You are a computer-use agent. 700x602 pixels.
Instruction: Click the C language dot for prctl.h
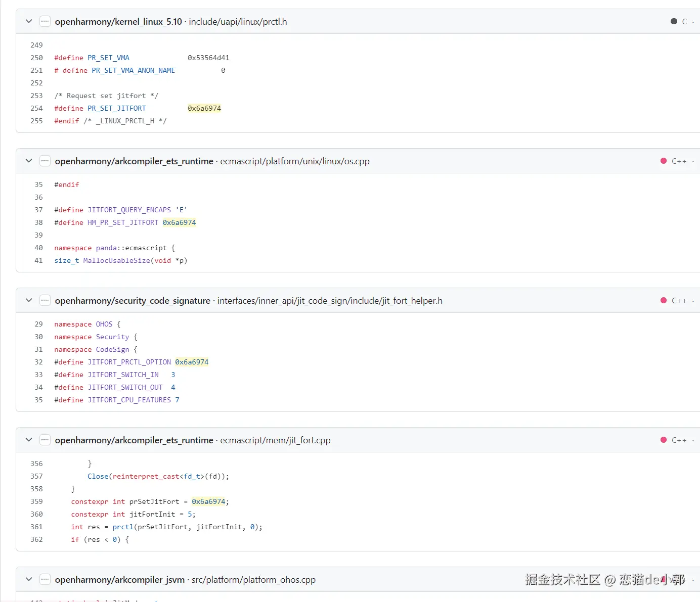point(674,21)
